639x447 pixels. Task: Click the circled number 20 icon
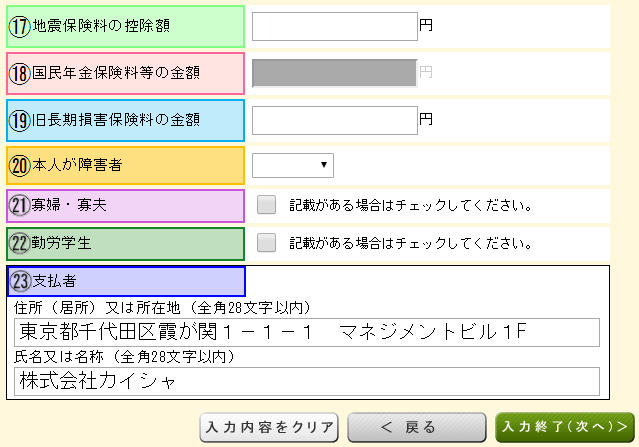click(x=20, y=165)
